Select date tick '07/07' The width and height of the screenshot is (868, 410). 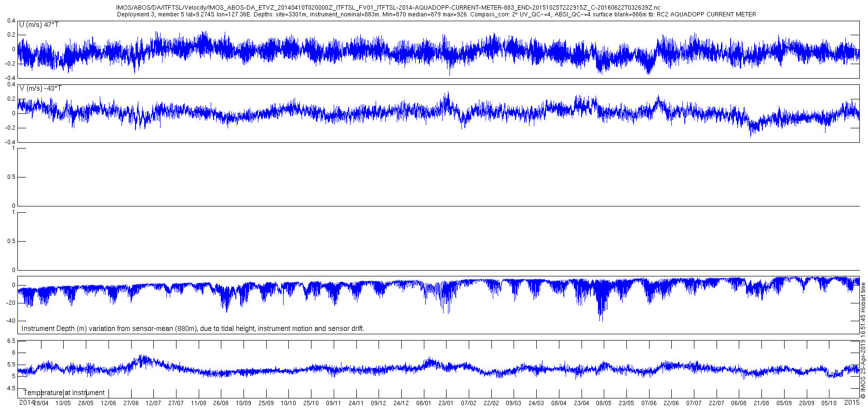[694, 403]
